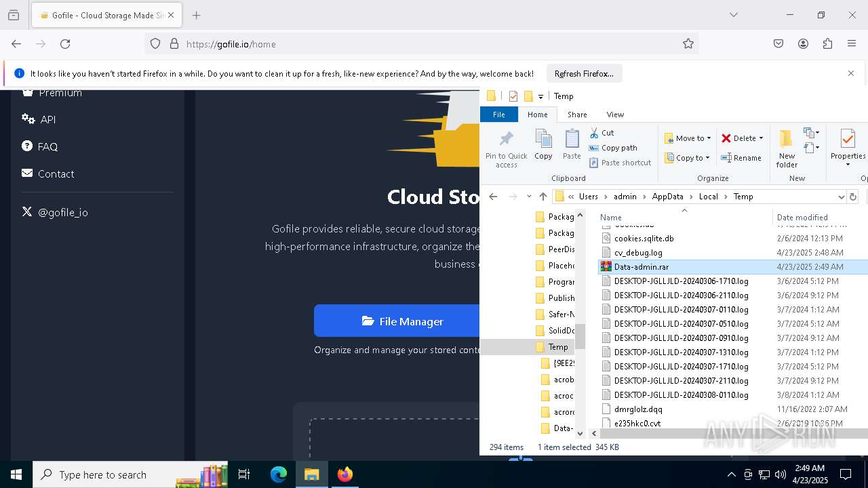Customize Quick Access Toolbar dropdown
Image resolution: width=868 pixels, height=488 pixels.
pyautogui.click(x=540, y=96)
